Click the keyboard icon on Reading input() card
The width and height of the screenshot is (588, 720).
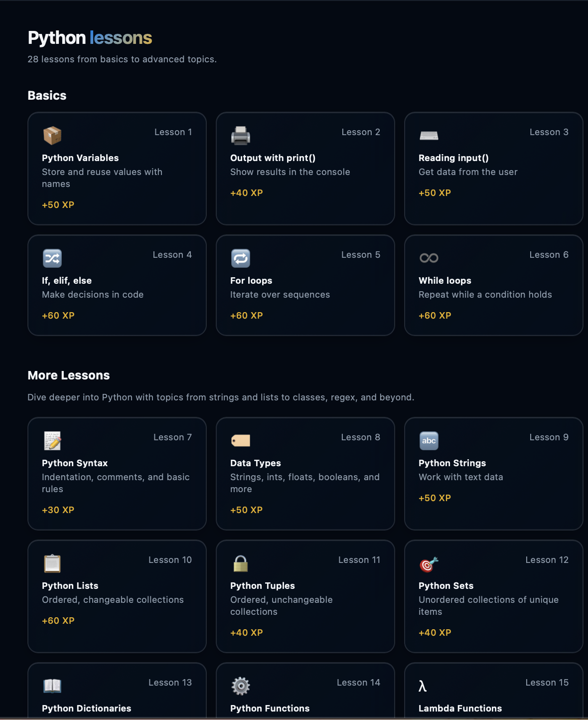tap(429, 135)
